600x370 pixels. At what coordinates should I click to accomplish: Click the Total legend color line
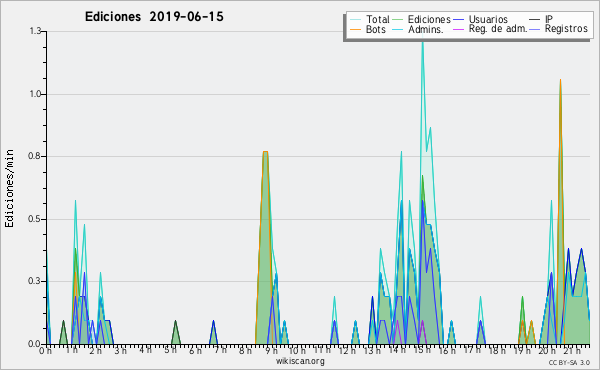coord(355,19)
